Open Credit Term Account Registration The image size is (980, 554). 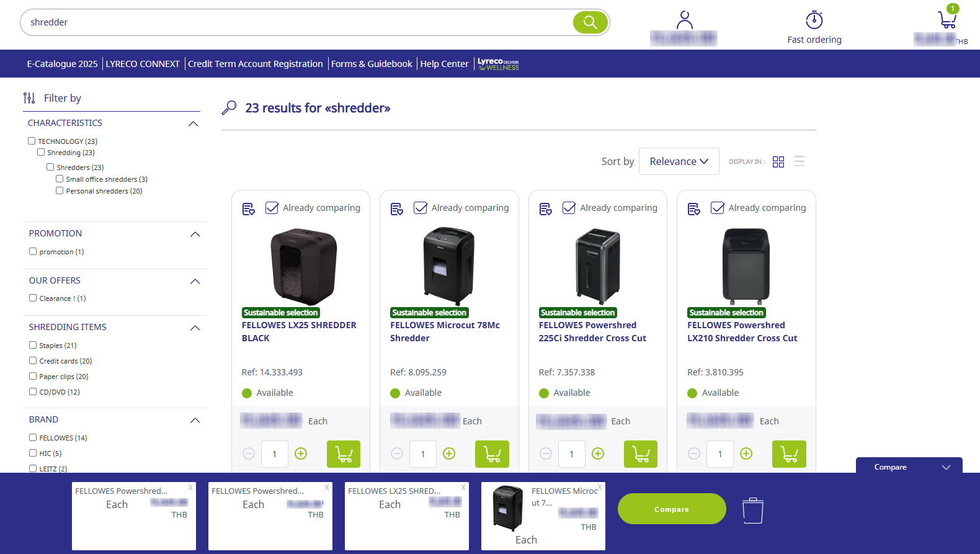(256, 64)
